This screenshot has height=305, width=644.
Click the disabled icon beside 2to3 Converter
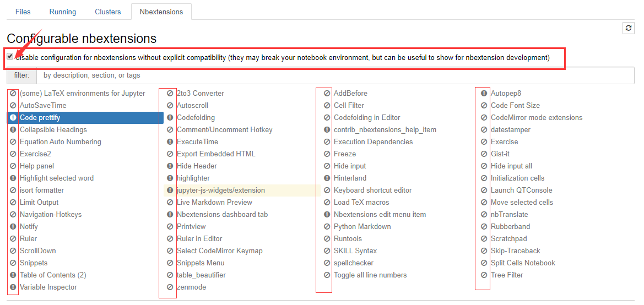coord(170,94)
